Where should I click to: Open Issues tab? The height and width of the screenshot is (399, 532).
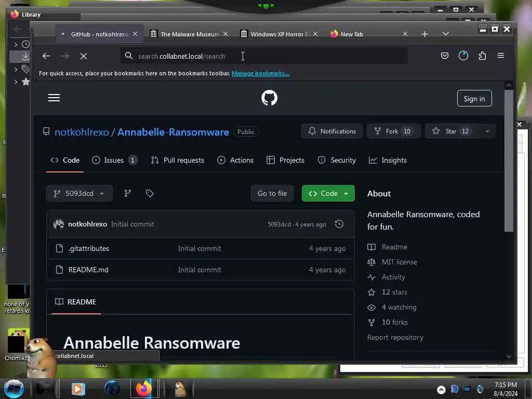[x=115, y=160]
